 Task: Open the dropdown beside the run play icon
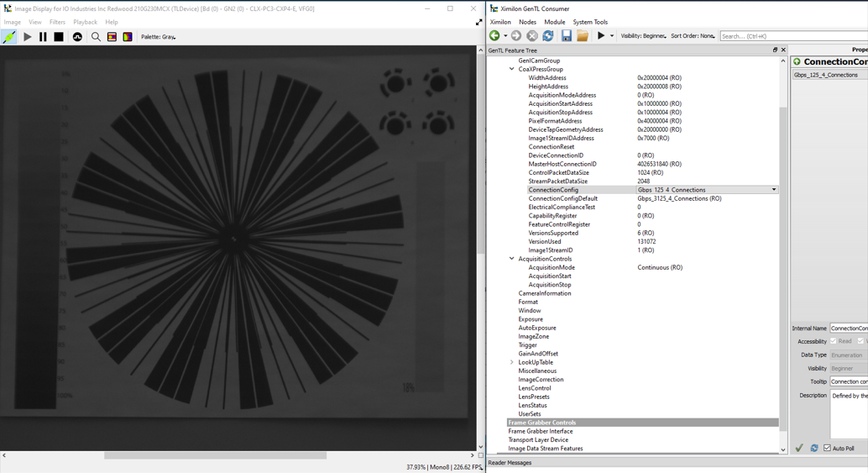612,36
